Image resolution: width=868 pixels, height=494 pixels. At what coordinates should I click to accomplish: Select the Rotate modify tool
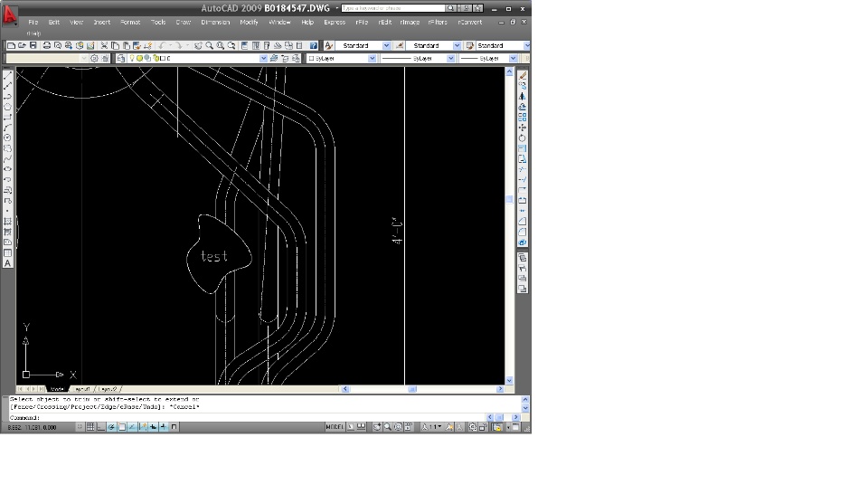pos(523,138)
